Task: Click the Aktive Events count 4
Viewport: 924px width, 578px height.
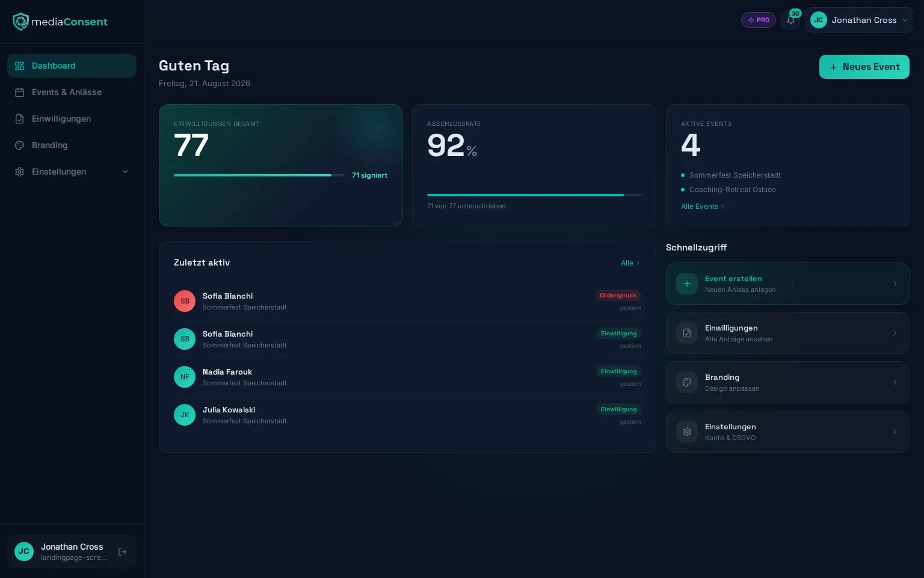Action: (x=691, y=145)
